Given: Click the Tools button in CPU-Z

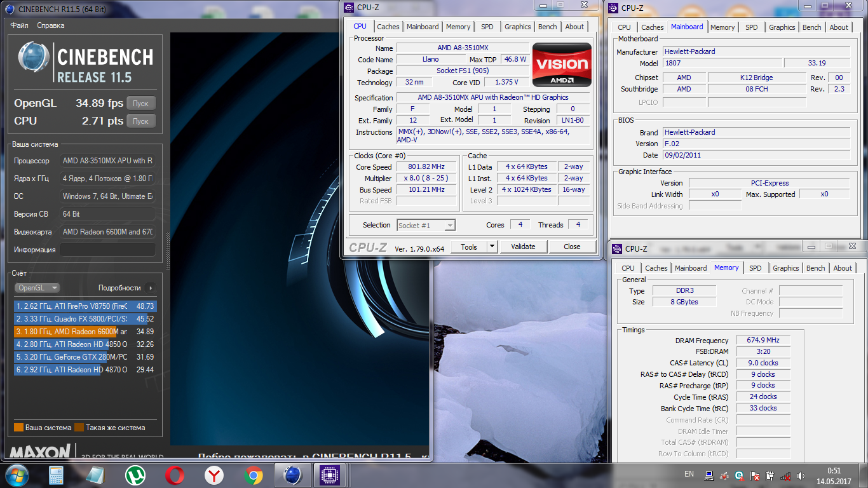Looking at the screenshot, I should tap(469, 247).
